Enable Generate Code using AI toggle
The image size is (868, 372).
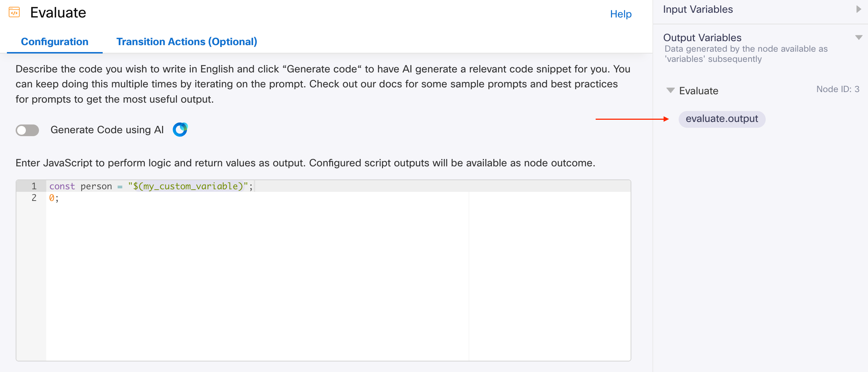[27, 130]
